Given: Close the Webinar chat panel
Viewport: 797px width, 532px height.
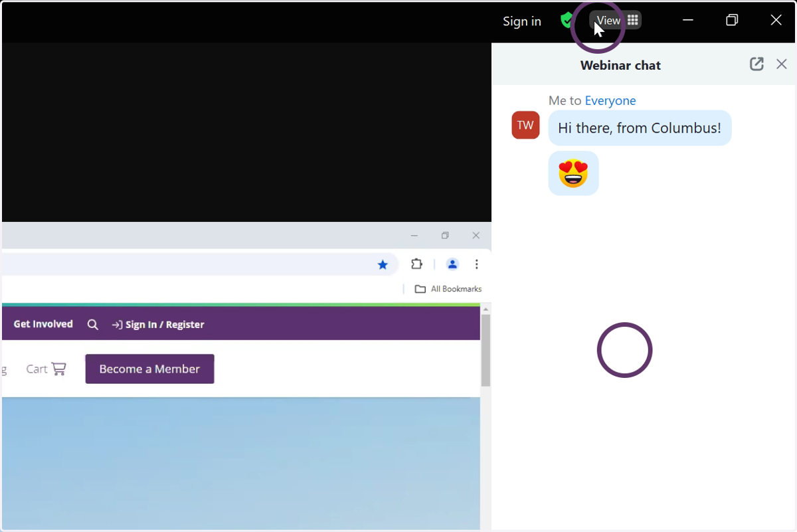Looking at the screenshot, I should click(782, 64).
